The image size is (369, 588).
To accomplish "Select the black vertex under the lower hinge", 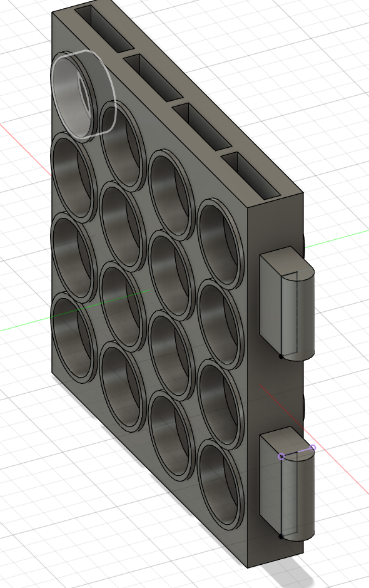I will point(281,537).
